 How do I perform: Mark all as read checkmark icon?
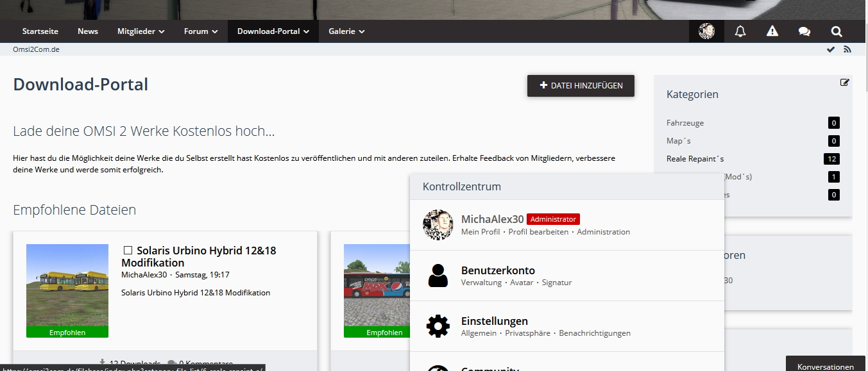[x=831, y=49]
